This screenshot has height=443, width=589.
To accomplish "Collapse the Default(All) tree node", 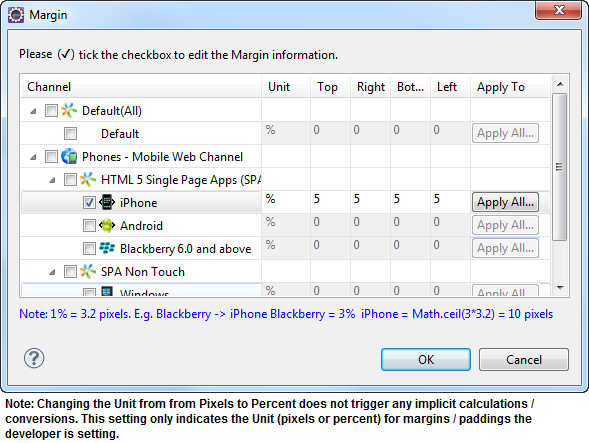I will click(33, 111).
